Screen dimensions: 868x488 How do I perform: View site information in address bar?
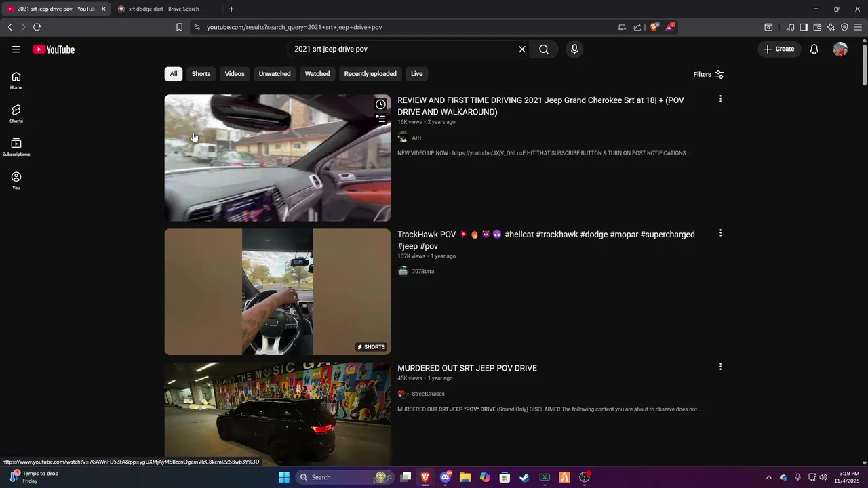pyautogui.click(x=197, y=27)
